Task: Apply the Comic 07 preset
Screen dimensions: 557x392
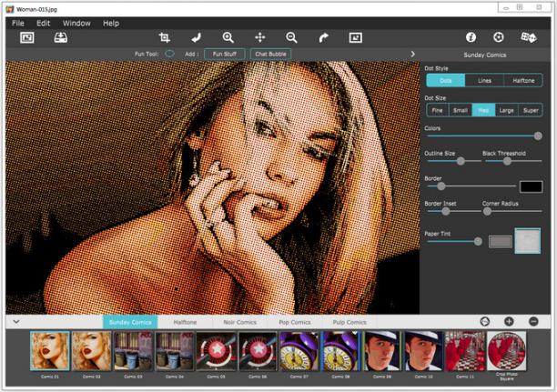Action: click(x=299, y=351)
